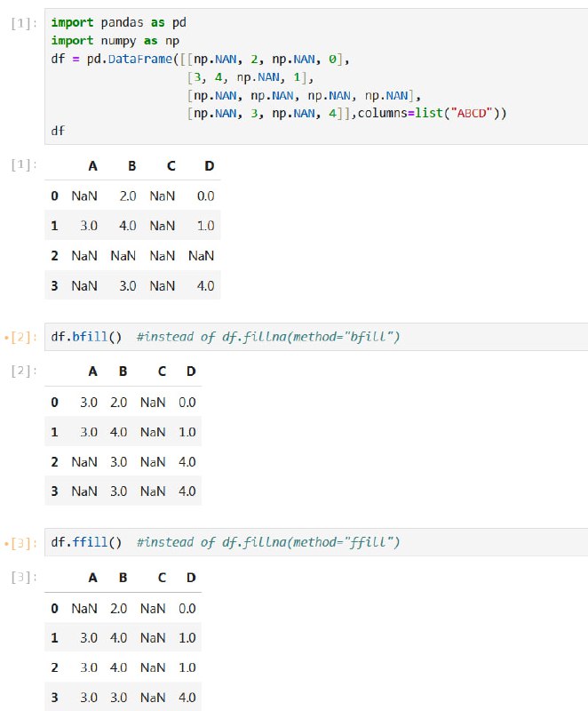The height and width of the screenshot is (711, 588).
Task: Click the first code cell importing pandas
Action: (316, 76)
